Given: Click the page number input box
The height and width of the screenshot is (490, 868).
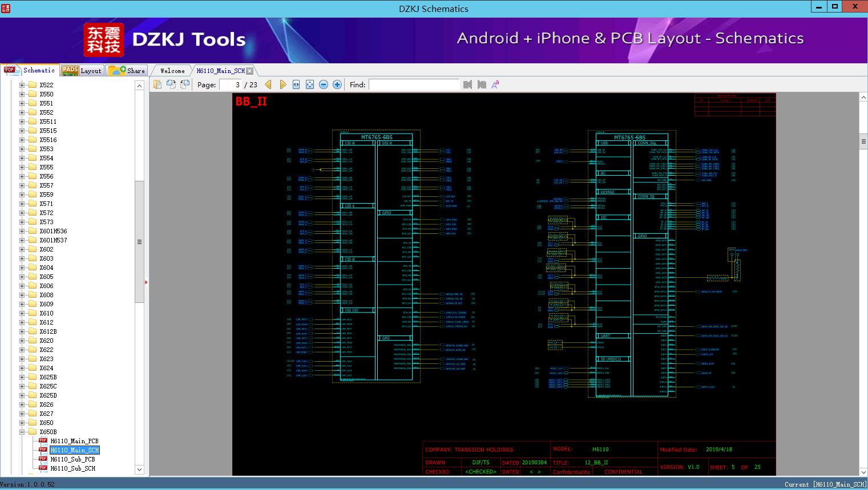Looking at the screenshot, I should click(231, 84).
